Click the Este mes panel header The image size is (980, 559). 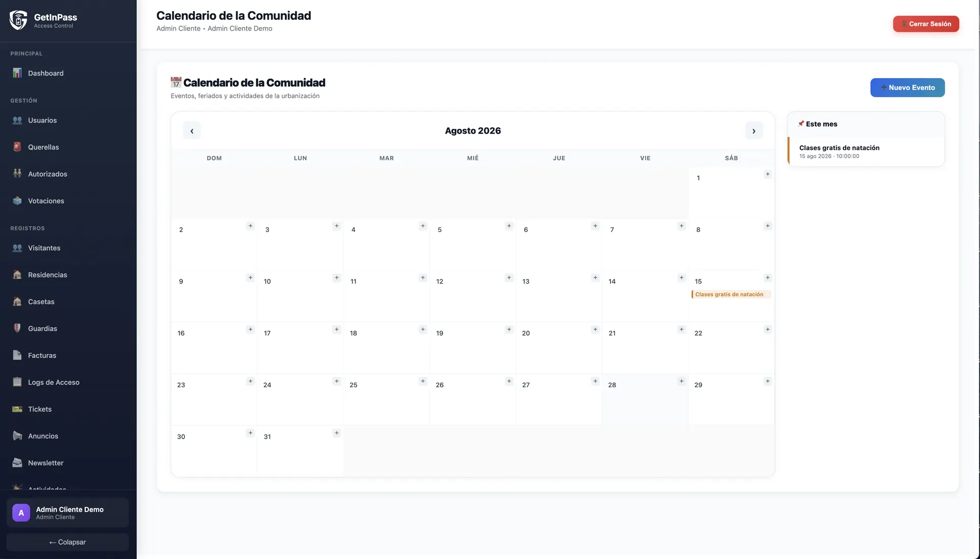pos(866,124)
